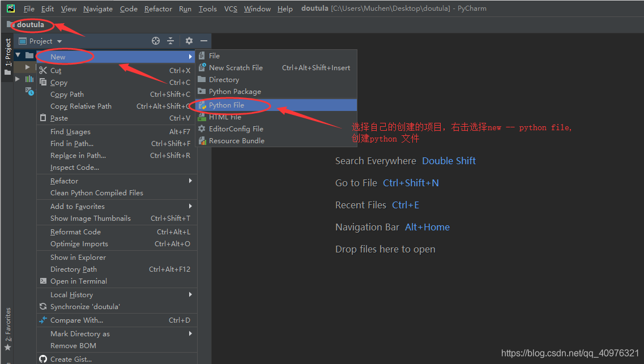The height and width of the screenshot is (364, 644).
Task: Expand the Local History submenu arrow
Action: pyautogui.click(x=190, y=294)
